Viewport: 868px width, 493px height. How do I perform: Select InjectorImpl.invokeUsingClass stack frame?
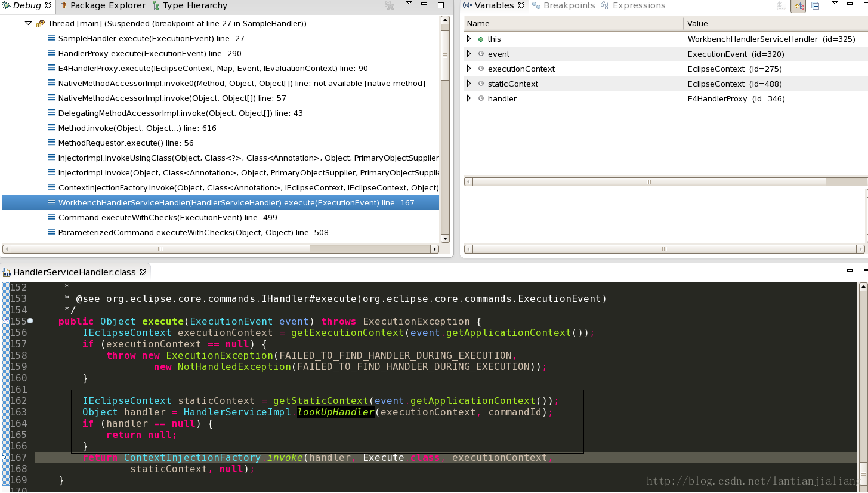(248, 158)
